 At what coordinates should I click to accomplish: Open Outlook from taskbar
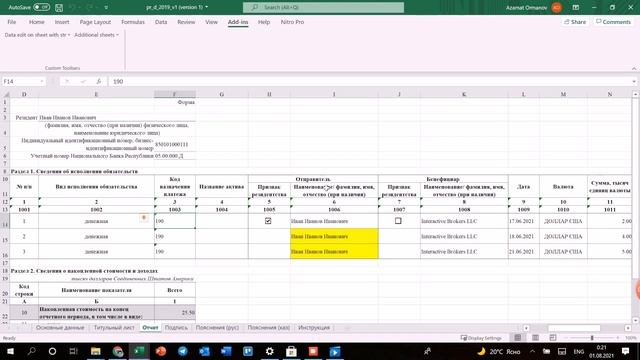click(x=204, y=351)
